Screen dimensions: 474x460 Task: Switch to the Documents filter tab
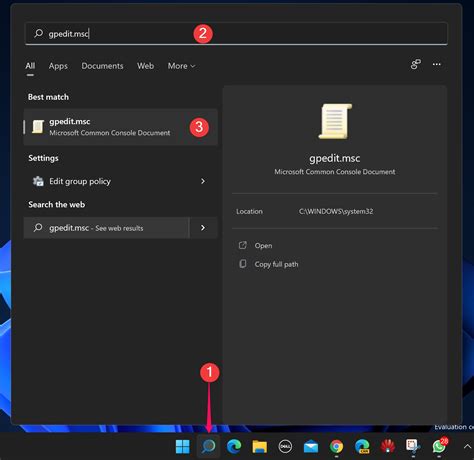coord(102,66)
